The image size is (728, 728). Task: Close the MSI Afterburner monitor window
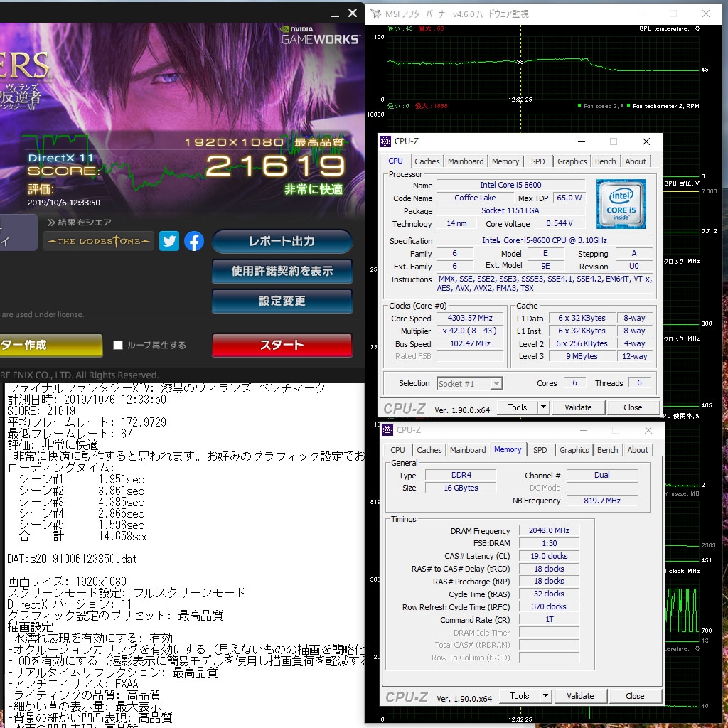click(706, 14)
